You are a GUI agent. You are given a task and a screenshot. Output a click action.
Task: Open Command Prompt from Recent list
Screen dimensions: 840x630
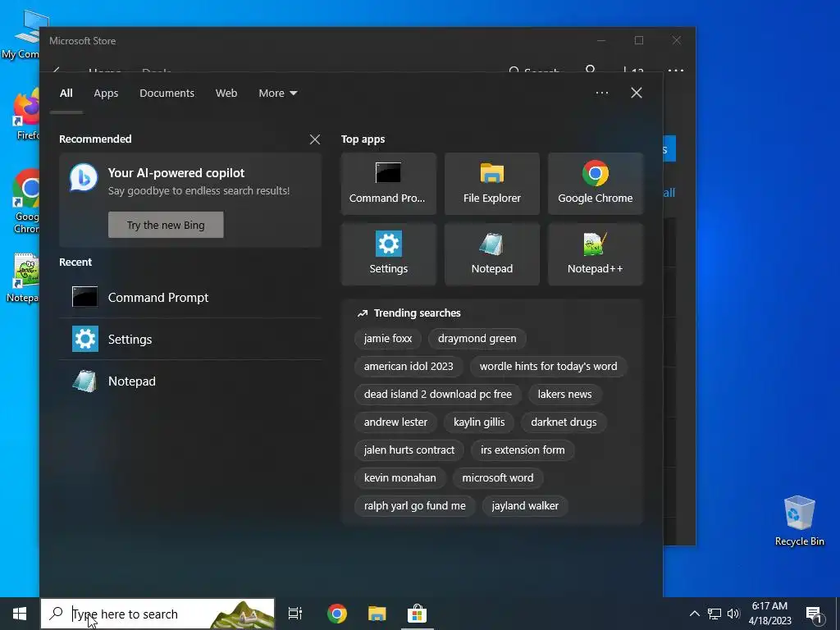(x=190, y=297)
